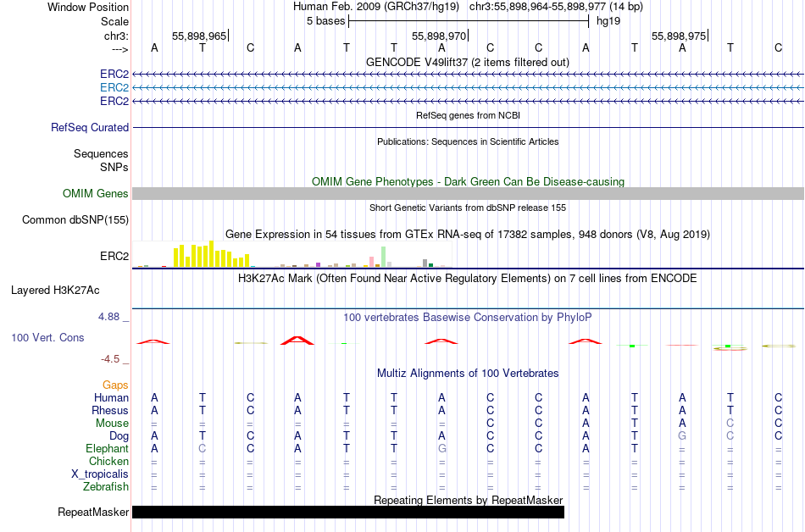805x532 pixels.
Task: Click the OMIM Genes track label
Action: click(x=96, y=193)
